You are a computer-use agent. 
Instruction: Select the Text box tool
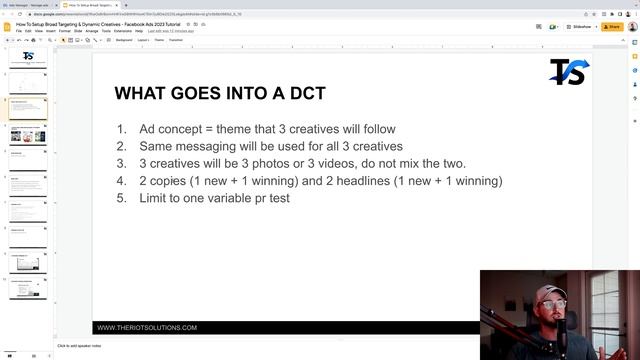pos(70,40)
